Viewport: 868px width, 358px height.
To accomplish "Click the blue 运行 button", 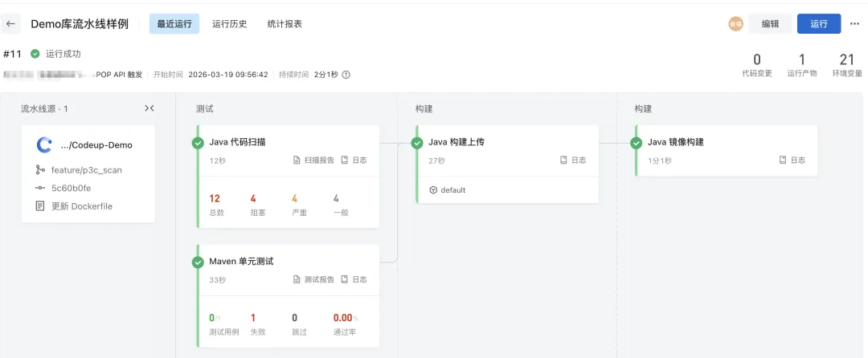I will pyautogui.click(x=818, y=24).
